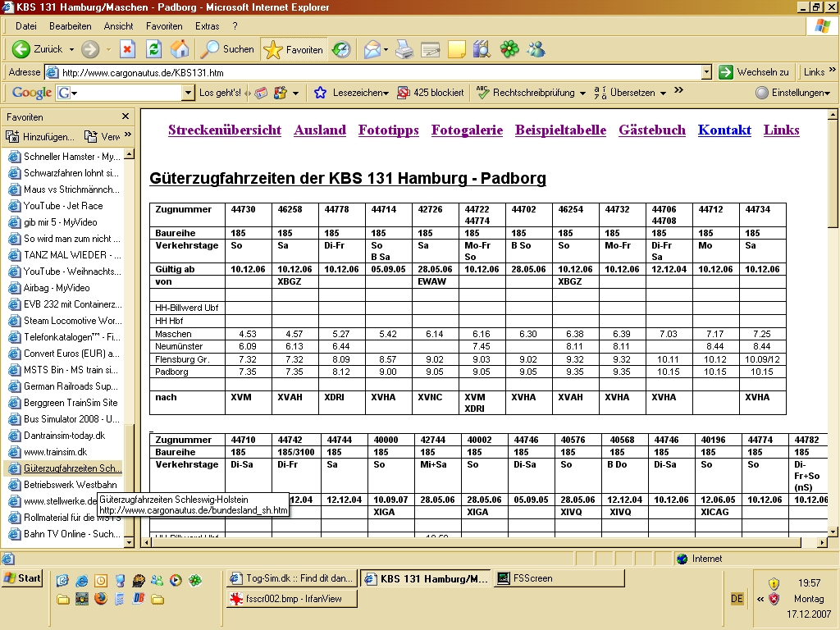
Task: Open the Favoriten menu
Action: 164,26
